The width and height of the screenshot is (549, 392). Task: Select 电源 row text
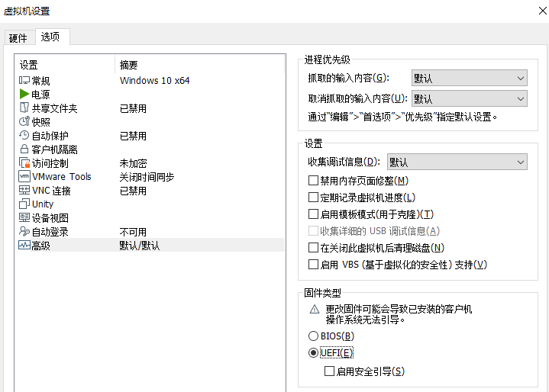coord(40,95)
